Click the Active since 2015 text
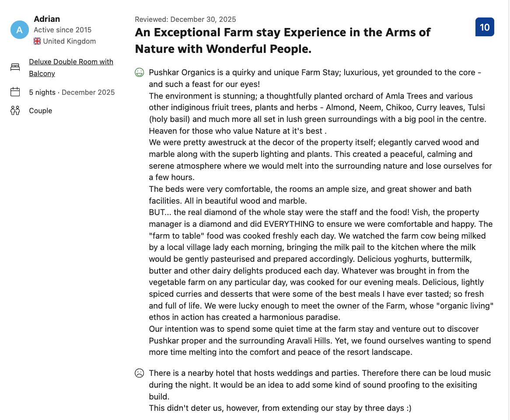Image resolution: width=510 pixels, height=420 pixels. pos(63,30)
